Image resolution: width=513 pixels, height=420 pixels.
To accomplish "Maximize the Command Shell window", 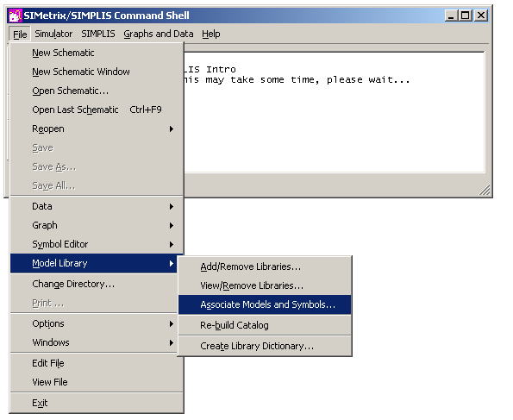I will [465, 16].
